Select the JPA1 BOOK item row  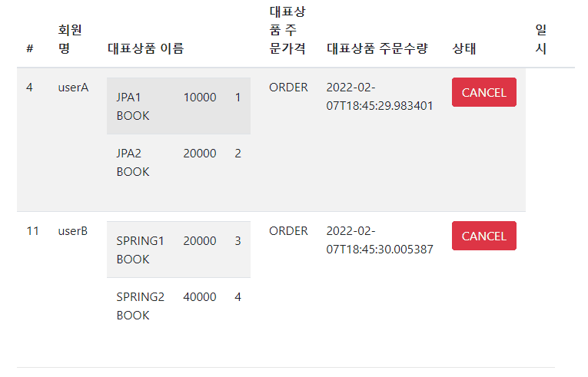pyautogui.click(x=178, y=106)
